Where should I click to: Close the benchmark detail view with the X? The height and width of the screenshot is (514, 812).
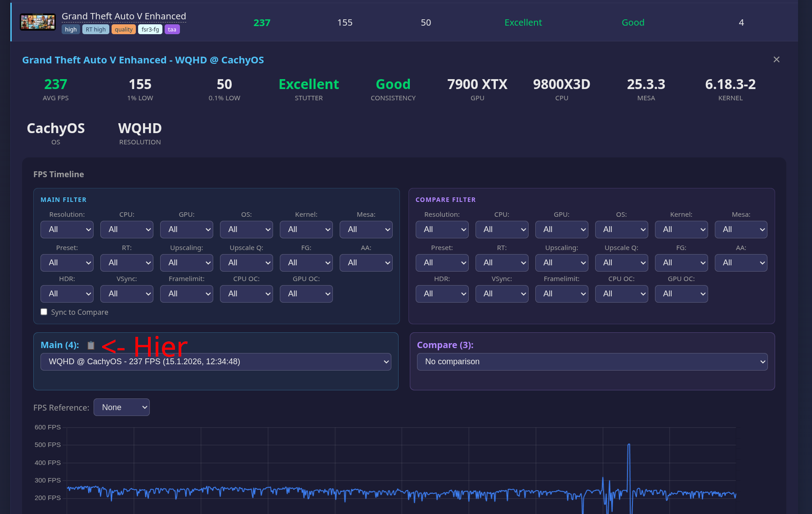[776, 59]
